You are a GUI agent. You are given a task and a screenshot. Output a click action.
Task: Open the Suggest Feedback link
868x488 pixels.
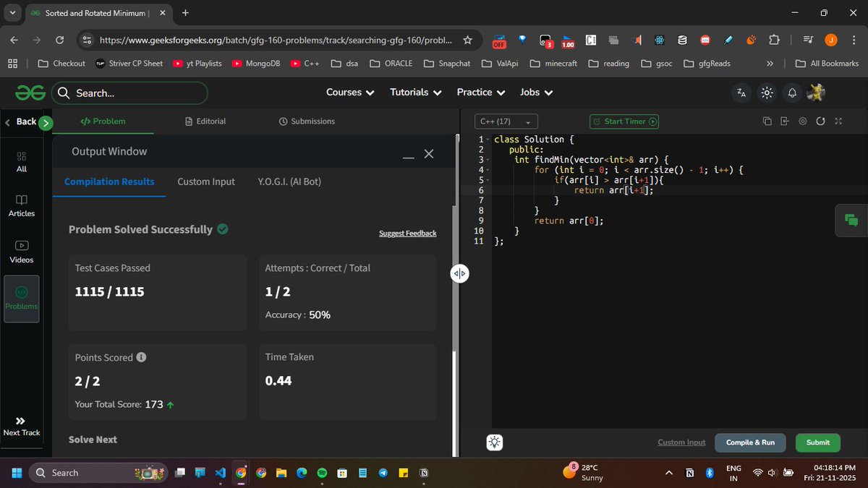pyautogui.click(x=407, y=233)
